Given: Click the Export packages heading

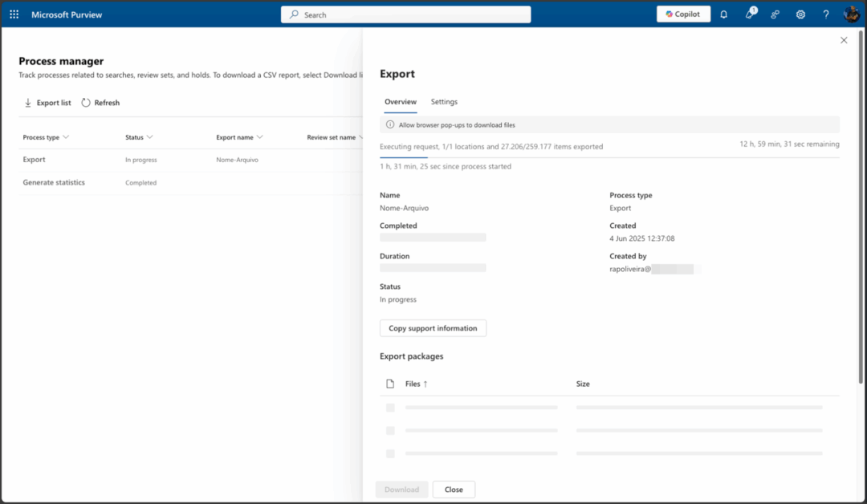Looking at the screenshot, I should (x=411, y=356).
